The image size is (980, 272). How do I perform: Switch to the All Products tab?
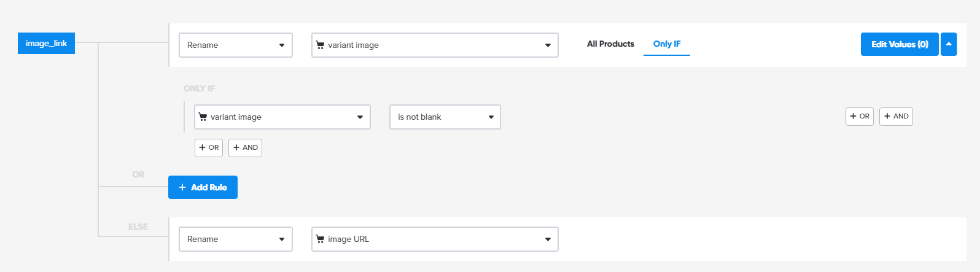click(x=610, y=44)
